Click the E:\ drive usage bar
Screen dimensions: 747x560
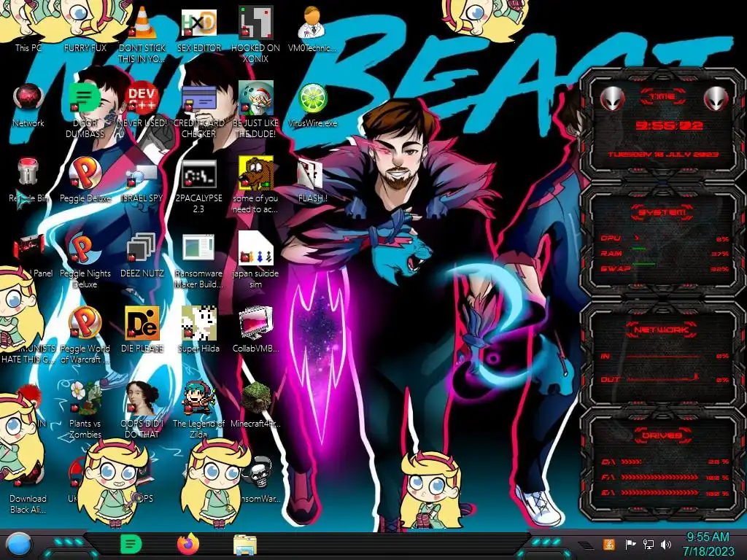pyautogui.click(x=659, y=493)
